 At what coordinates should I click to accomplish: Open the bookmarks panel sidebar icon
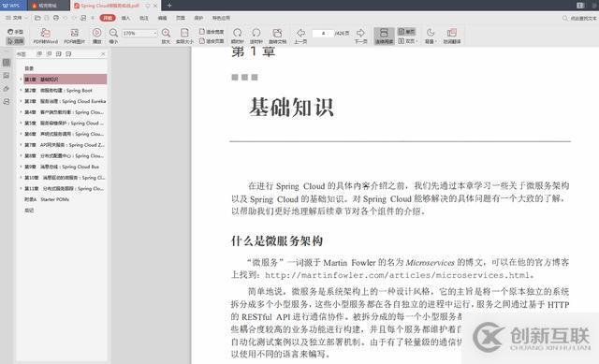pyautogui.click(x=7, y=63)
